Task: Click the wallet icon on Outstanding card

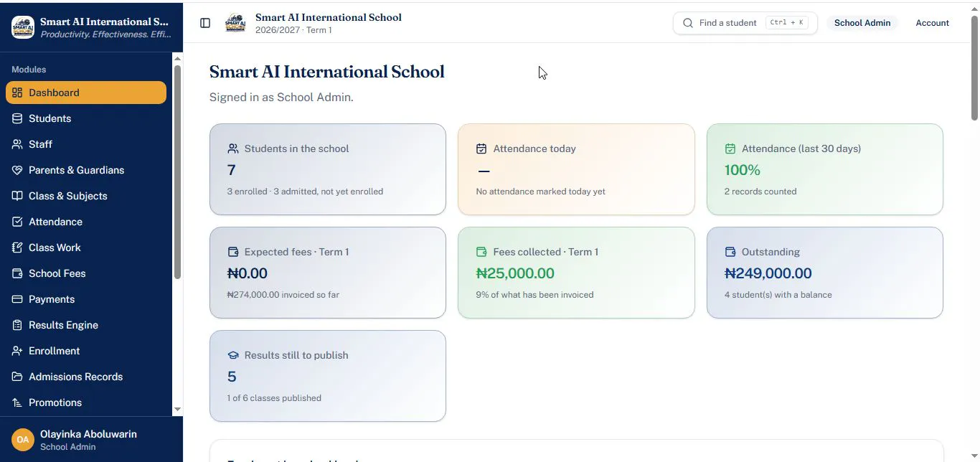Action: click(x=730, y=252)
